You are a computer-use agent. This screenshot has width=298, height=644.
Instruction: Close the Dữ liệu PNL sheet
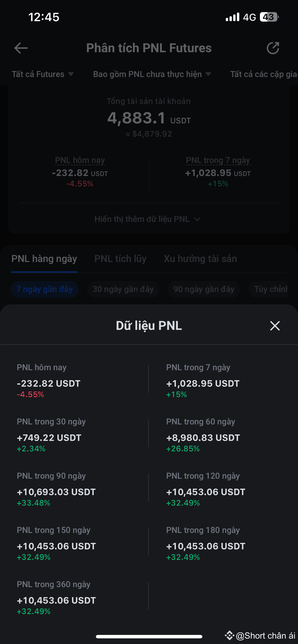(275, 326)
